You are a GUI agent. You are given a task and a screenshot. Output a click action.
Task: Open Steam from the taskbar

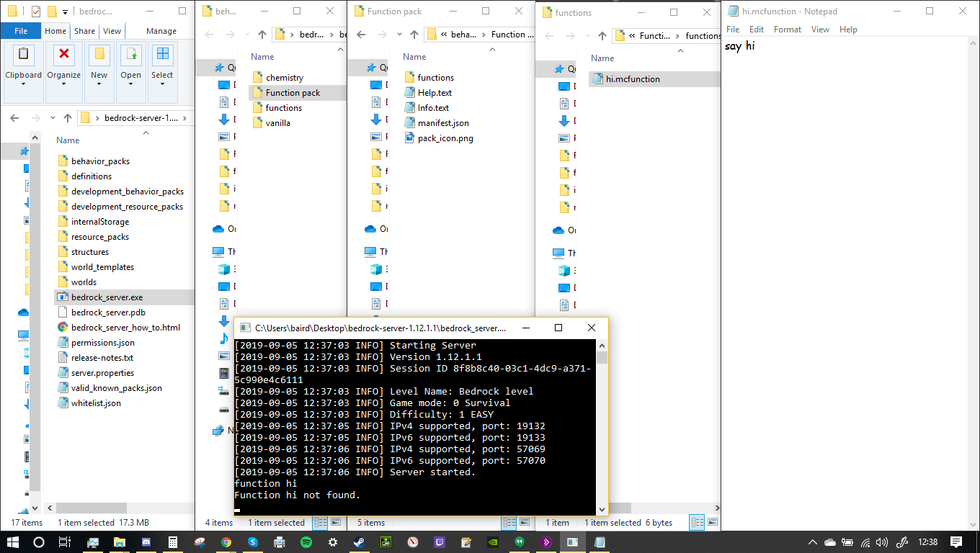click(x=359, y=541)
